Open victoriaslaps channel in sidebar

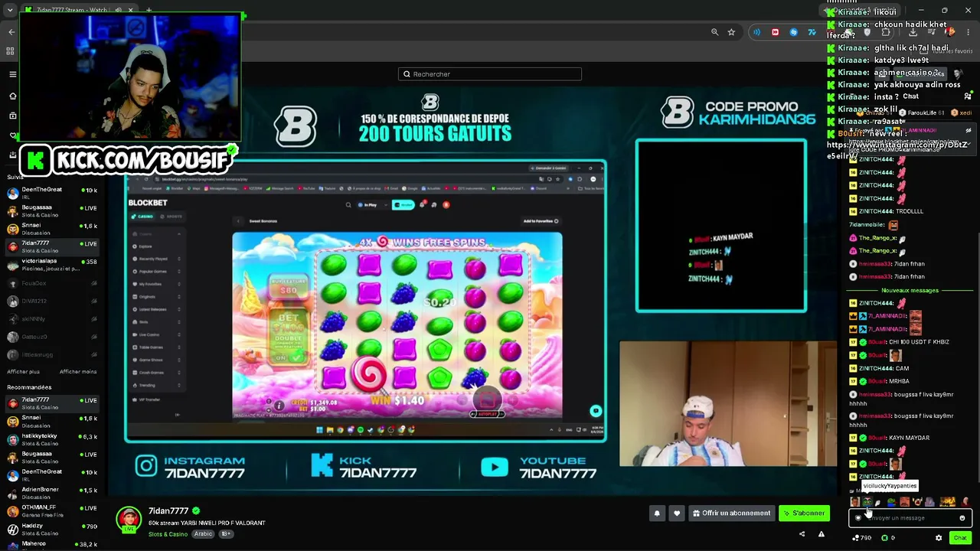coord(52,265)
